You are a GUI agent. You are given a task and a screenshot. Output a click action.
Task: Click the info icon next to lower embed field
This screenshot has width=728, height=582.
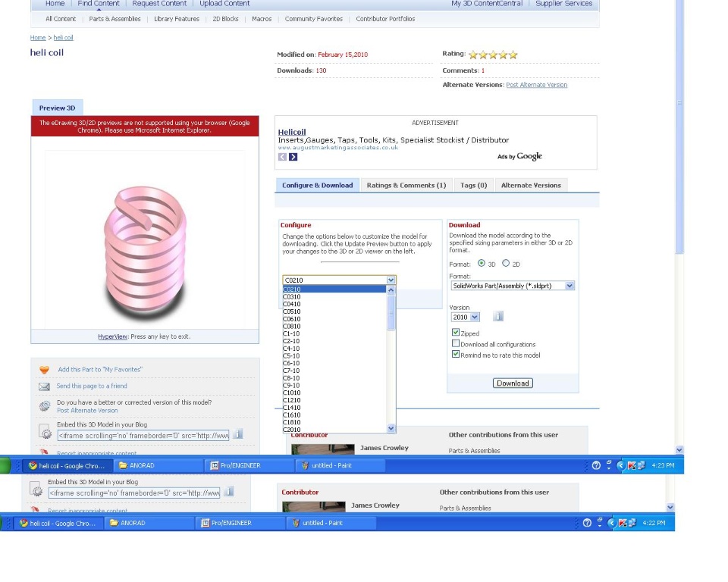pos(229,492)
